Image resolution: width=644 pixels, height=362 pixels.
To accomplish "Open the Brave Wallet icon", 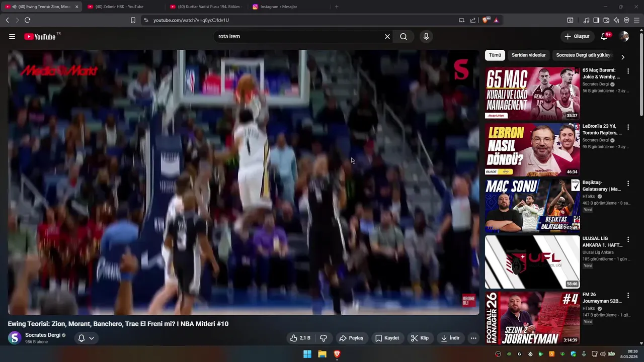I will 606,20.
